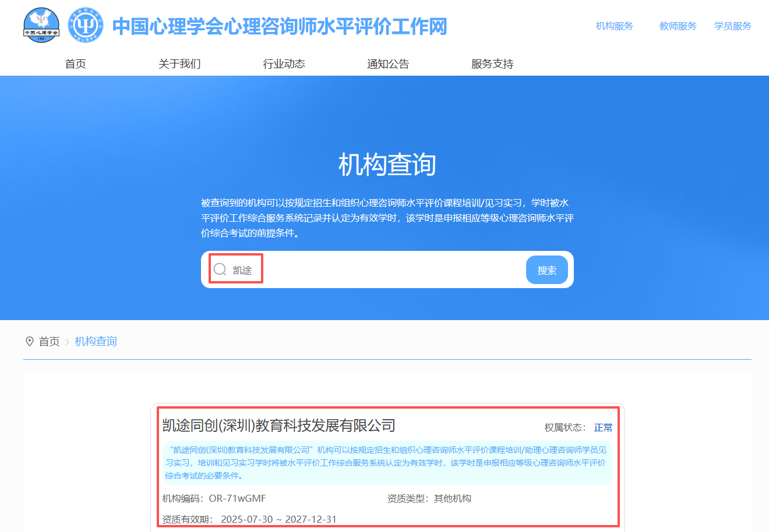
Task: Click the 首页 breadcrumb link
Action: pyautogui.click(x=50, y=342)
